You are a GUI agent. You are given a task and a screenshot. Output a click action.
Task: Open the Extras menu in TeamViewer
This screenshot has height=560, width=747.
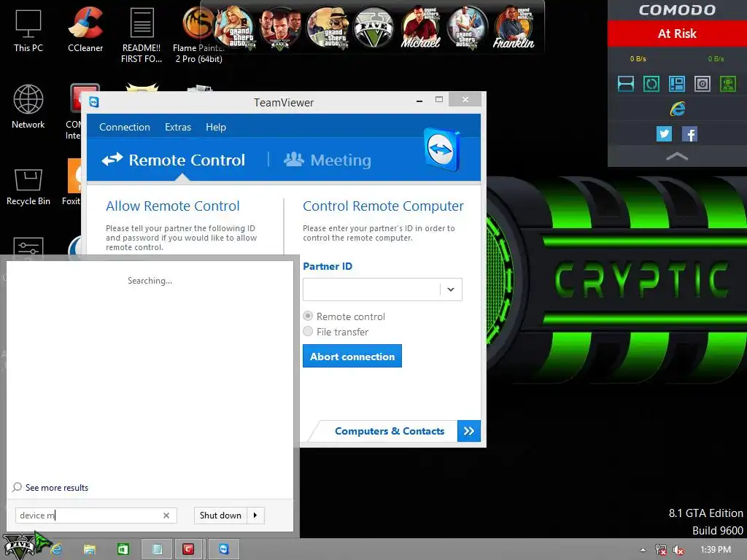[x=178, y=127]
